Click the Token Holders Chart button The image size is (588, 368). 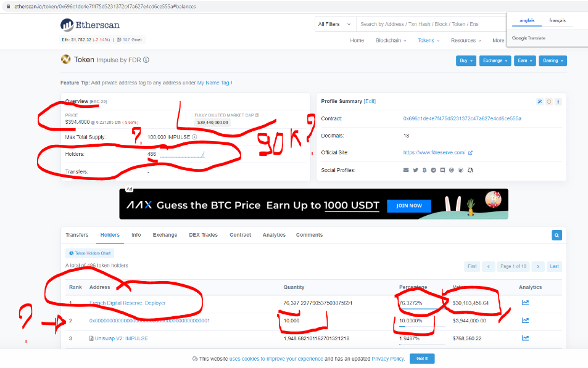tap(89, 253)
